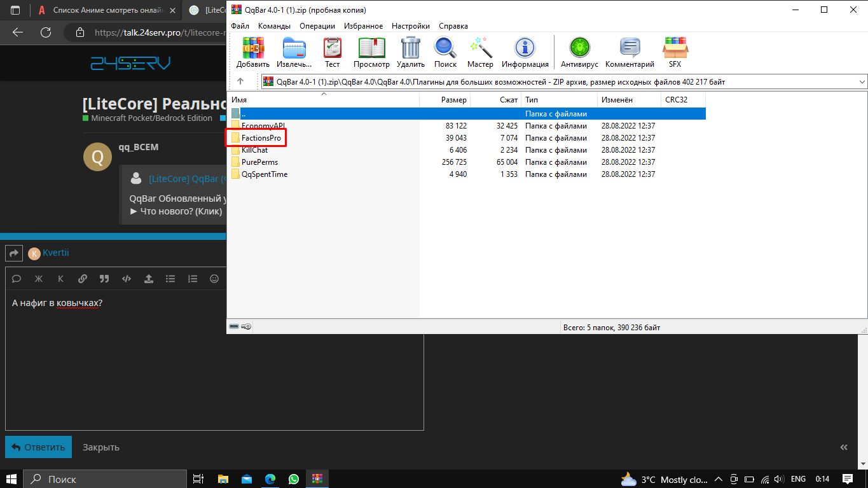Open the Избранное menu
868x488 pixels.
coord(363,26)
